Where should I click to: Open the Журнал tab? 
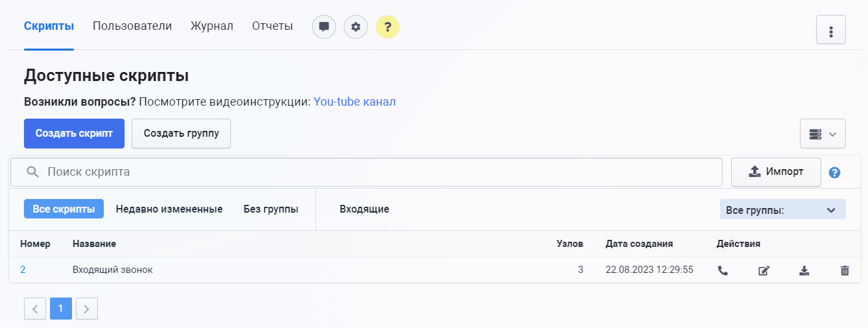(211, 27)
